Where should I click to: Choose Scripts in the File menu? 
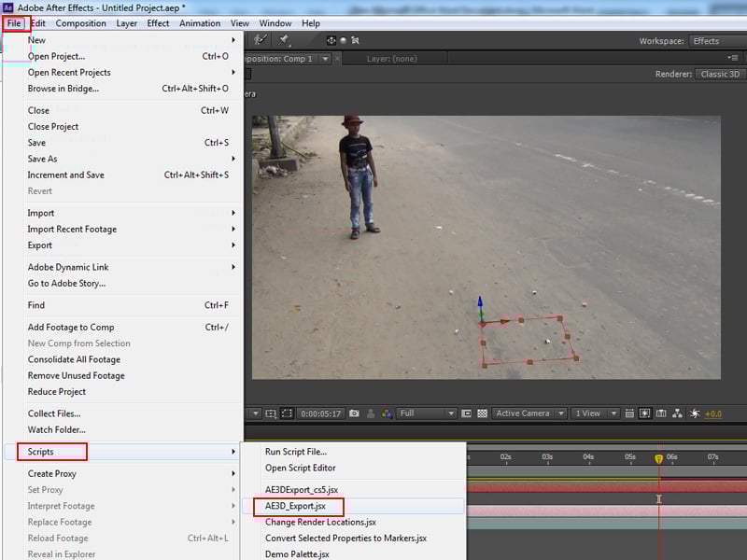(x=123, y=452)
